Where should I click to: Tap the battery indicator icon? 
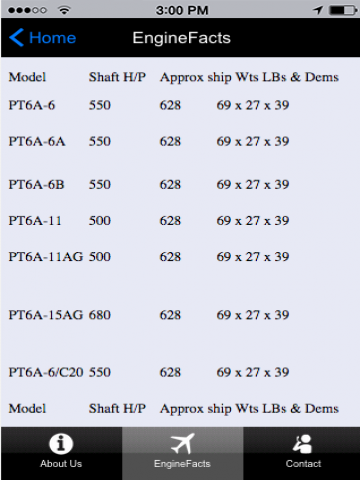[x=343, y=10]
